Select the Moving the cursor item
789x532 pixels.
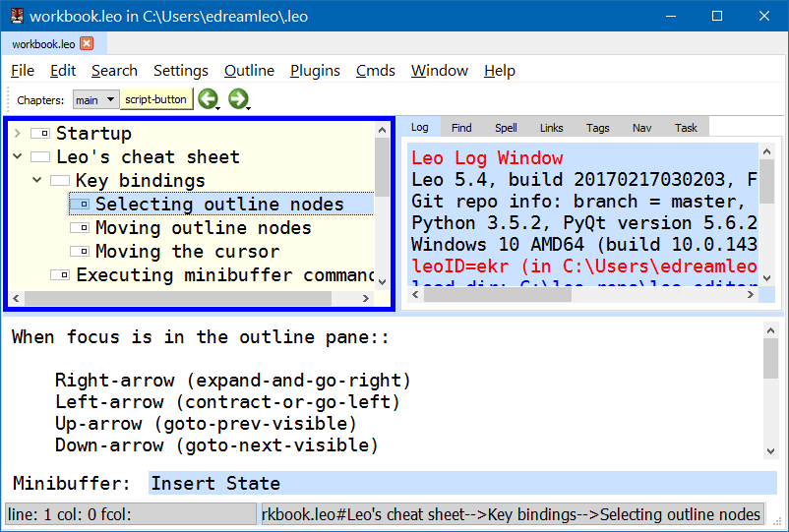[188, 252]
